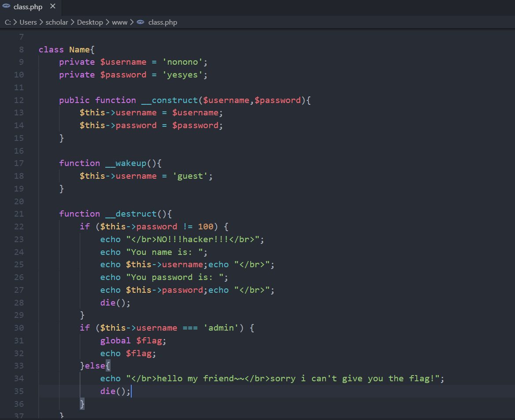The height and width of the screenshot is (420, 515).
Task: Close the class.php tab
Action: (x=53, y=6)
